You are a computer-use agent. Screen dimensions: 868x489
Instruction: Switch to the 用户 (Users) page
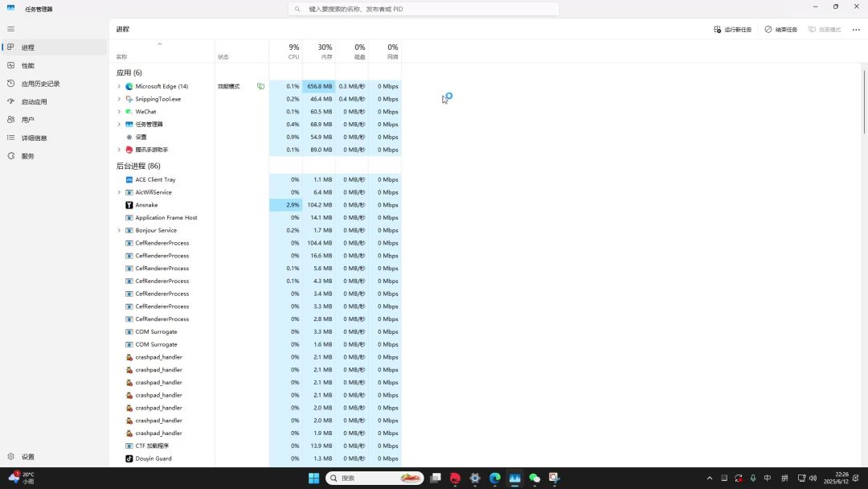[28, 120]
